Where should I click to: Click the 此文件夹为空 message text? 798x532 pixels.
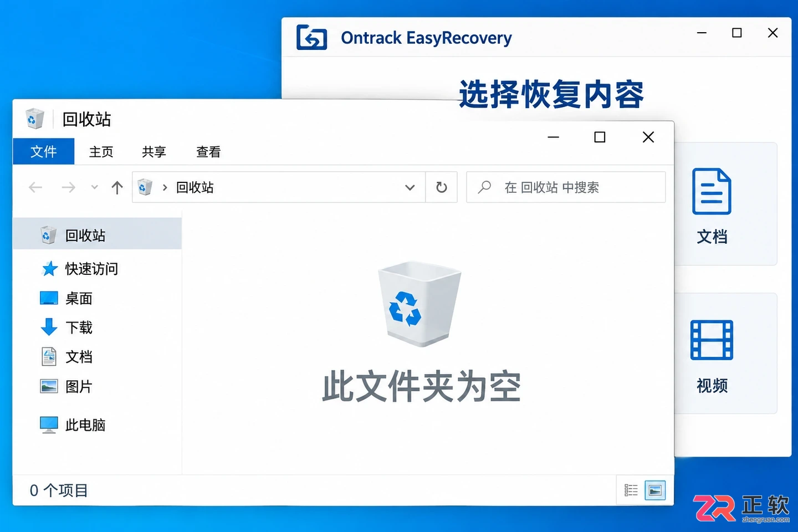click(x=422, y=386)
